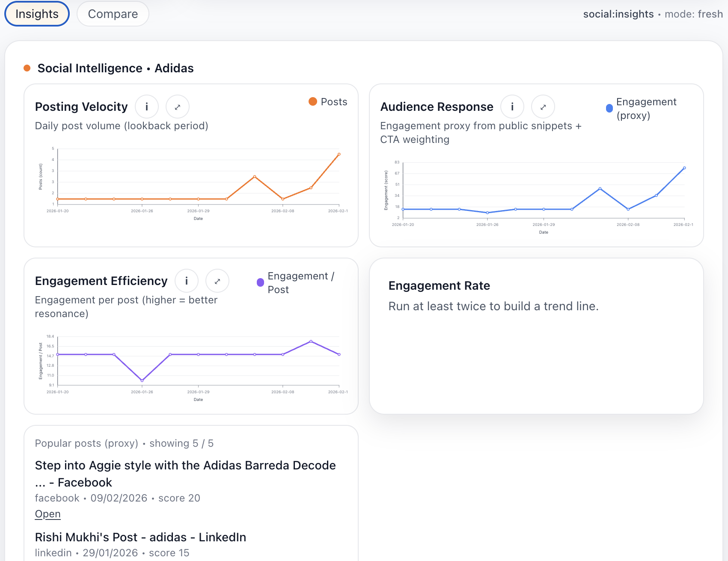Viewport: 728px width, 561px height.
Task: Click the last data point on Posting Velocity line
Action: [339, 154]
